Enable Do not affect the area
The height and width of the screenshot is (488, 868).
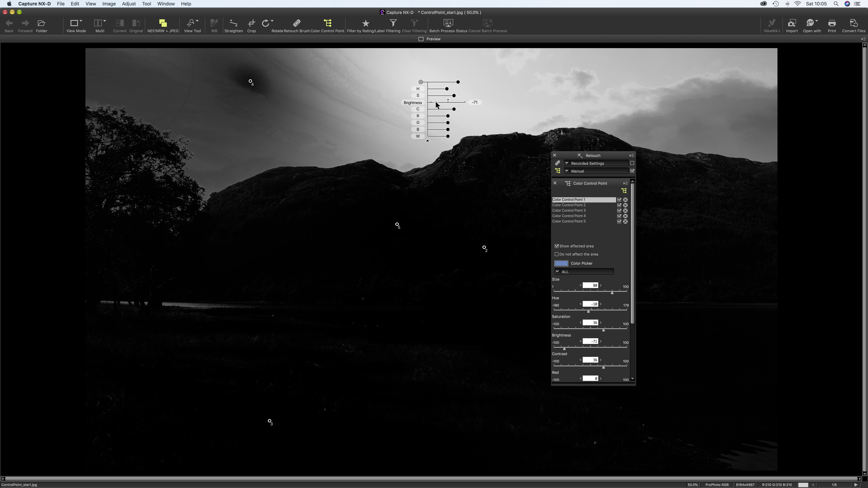[x=556, y=254]
